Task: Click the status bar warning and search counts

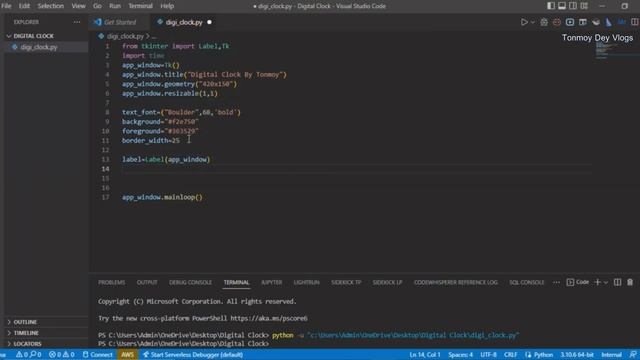Action: (x=28, y=355)
